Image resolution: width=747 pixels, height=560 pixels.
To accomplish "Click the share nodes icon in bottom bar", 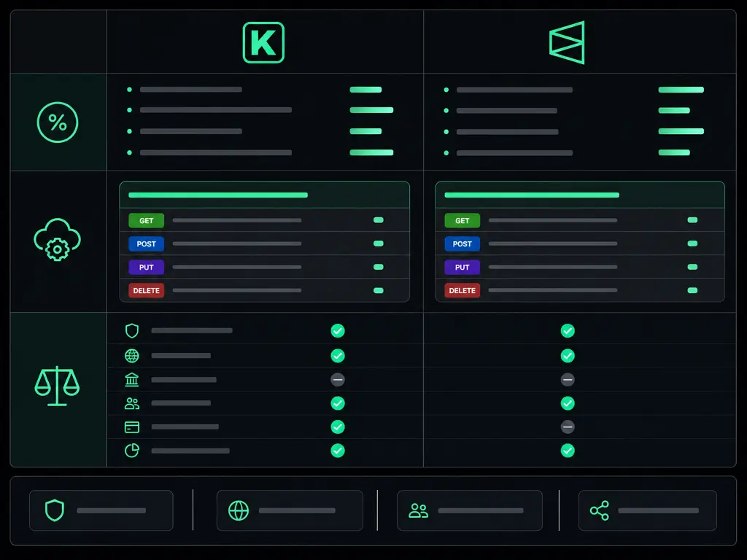I will (x=600, y=510).
